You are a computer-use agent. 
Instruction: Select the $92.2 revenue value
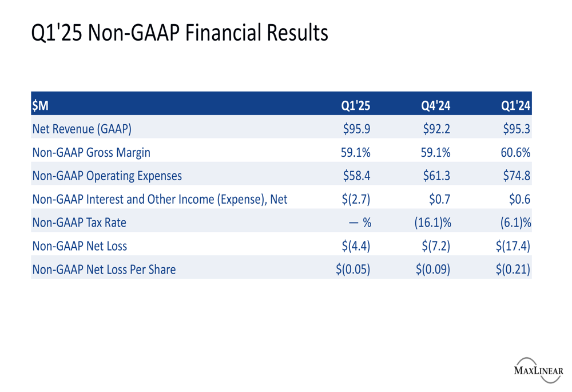click(436, 129)
